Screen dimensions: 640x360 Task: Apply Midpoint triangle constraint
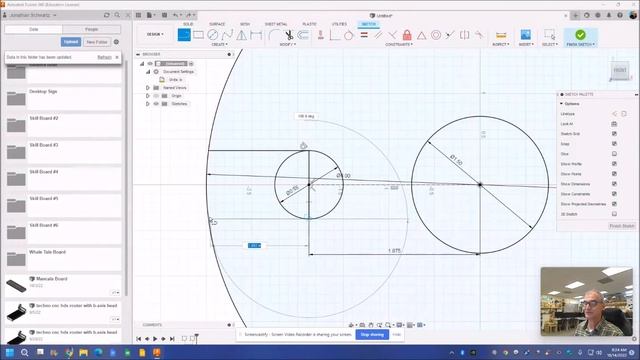[x=421, y=35]
